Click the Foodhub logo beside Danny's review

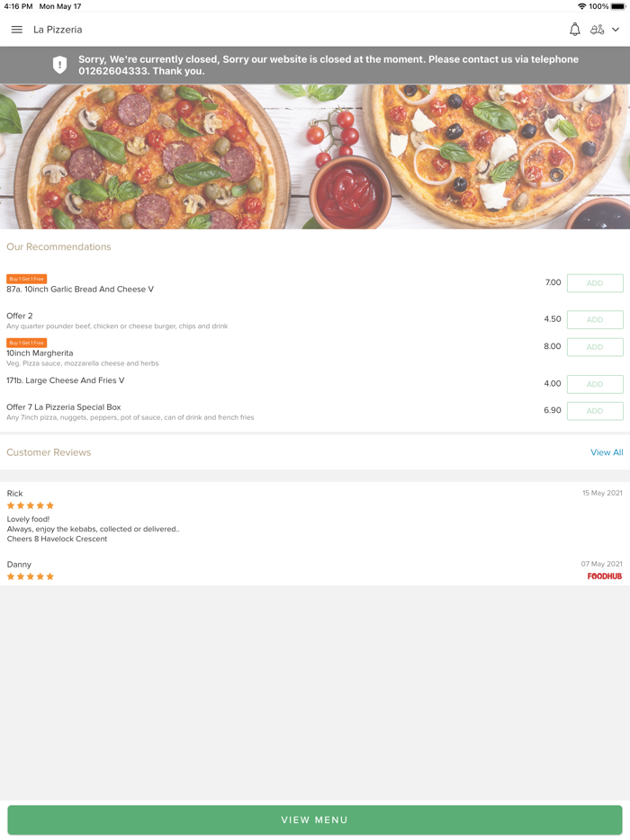(604, 576)
